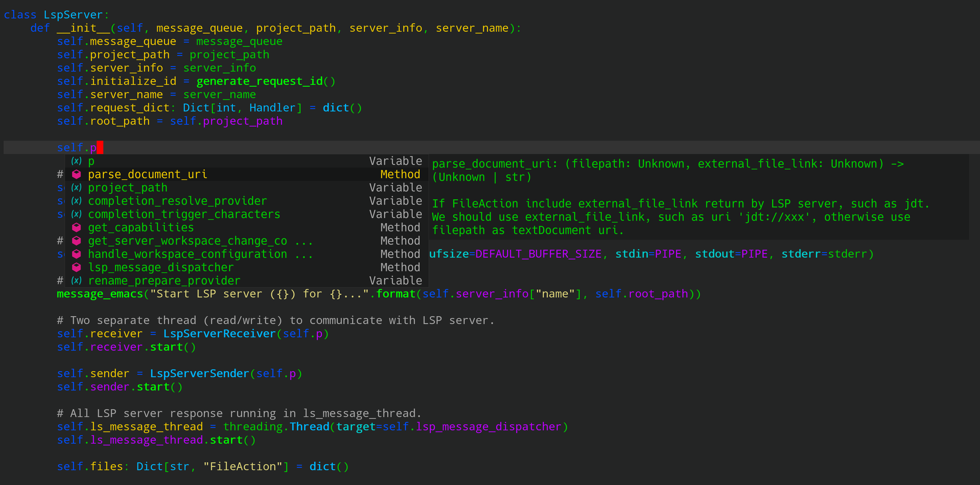This screenshot has width=980, height=485.
Task: Click the generate_request_id function call
Action: click(x=260, y=82)
